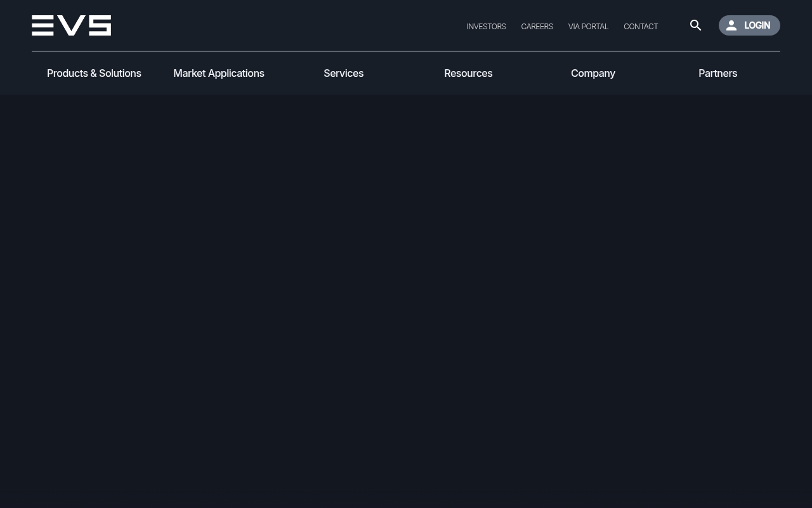The height and width of the screenshot is (508, 812).
Task: Open the Products & Solutions menu
Action: coord(94,73)
